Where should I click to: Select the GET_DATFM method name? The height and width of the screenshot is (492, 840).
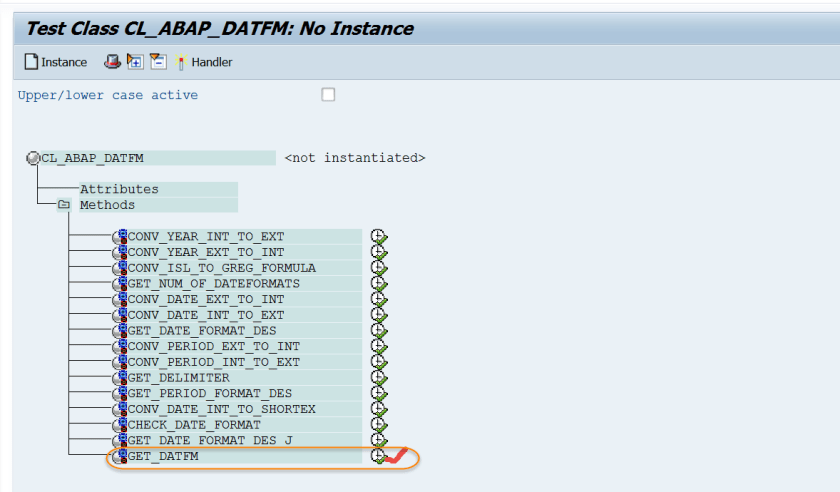point(163,456)
